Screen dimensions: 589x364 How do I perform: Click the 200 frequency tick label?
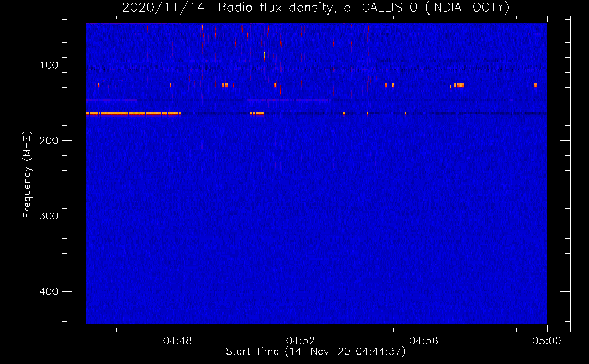[49, 141]
